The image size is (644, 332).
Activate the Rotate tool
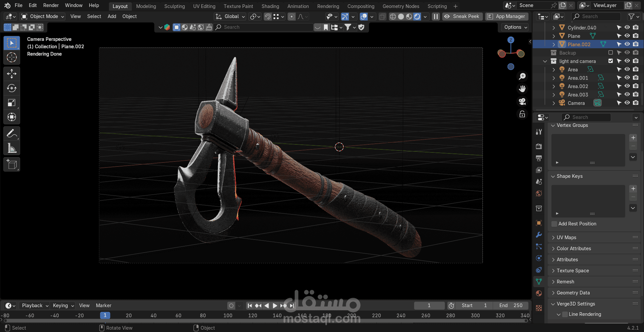(x=12, y=88)
